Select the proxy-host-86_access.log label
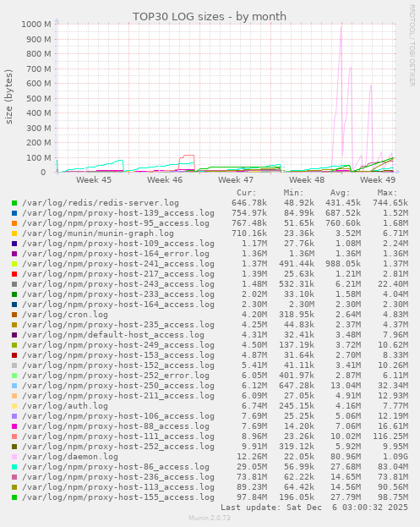 coord(116,467)
